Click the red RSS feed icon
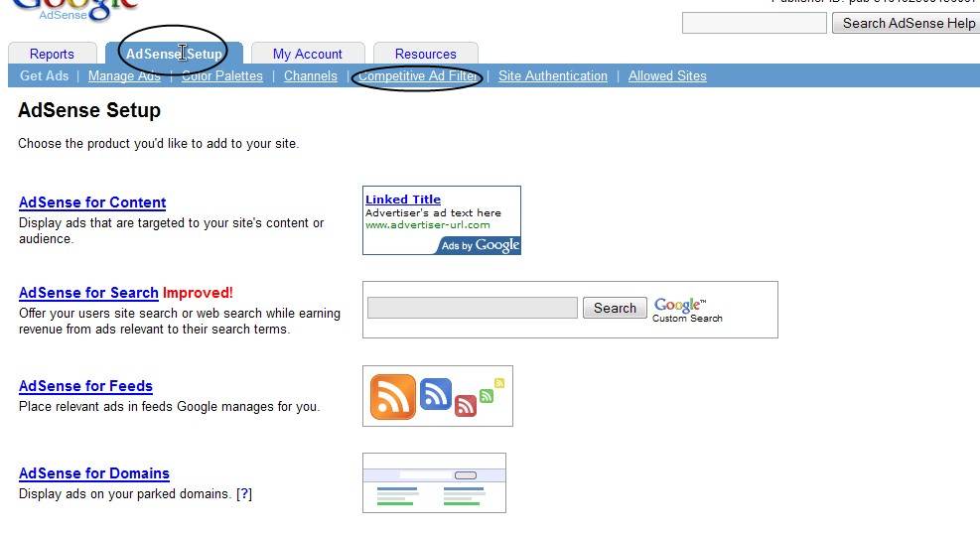The width and height of the screenshot is (980, 534). (465, 406)
